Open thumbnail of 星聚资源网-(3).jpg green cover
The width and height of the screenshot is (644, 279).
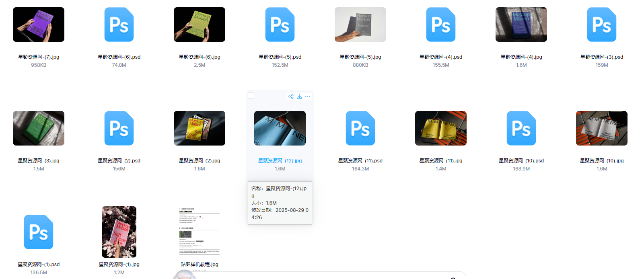tap(39, 128)
